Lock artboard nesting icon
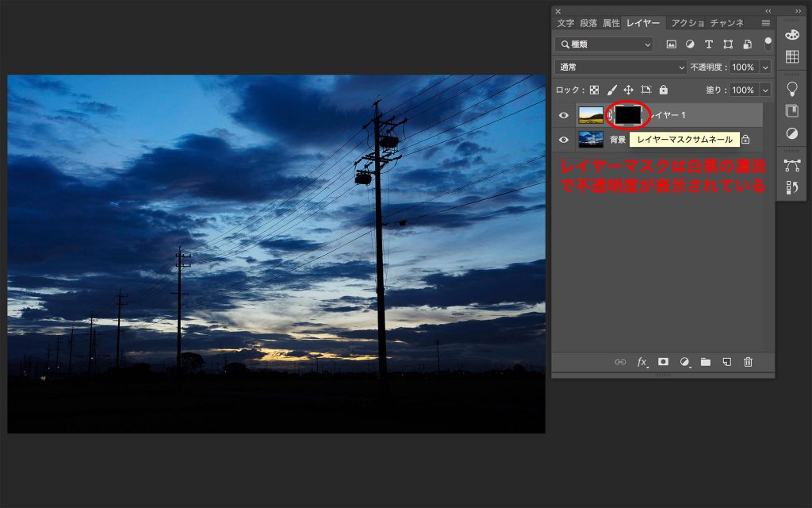 coord(645,90)
